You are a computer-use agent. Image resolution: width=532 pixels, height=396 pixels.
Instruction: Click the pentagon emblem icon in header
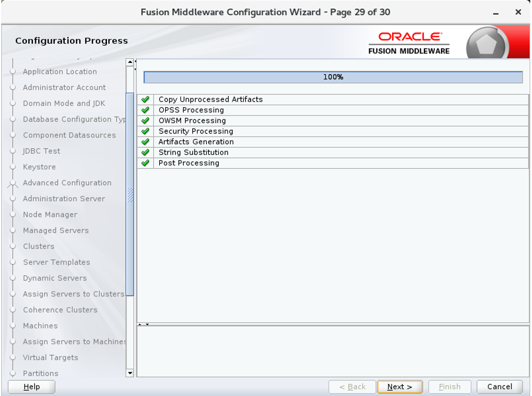[487, 44]
